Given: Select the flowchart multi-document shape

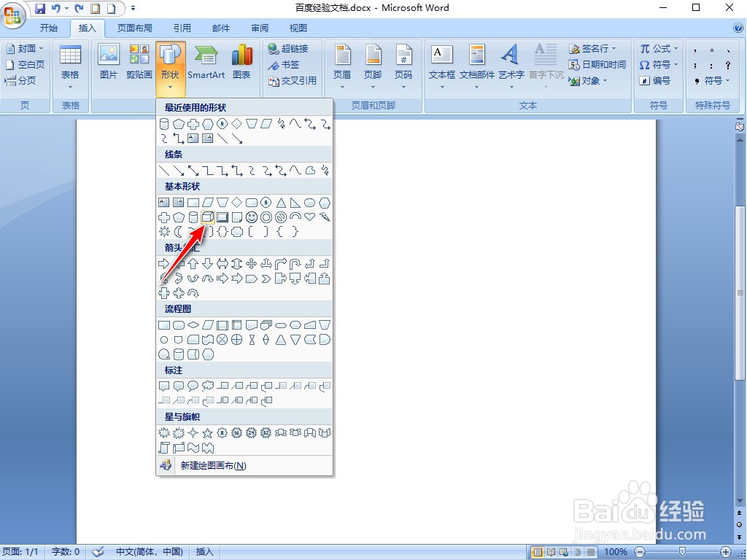Looking at the screenshot, I should pos(266,325).
